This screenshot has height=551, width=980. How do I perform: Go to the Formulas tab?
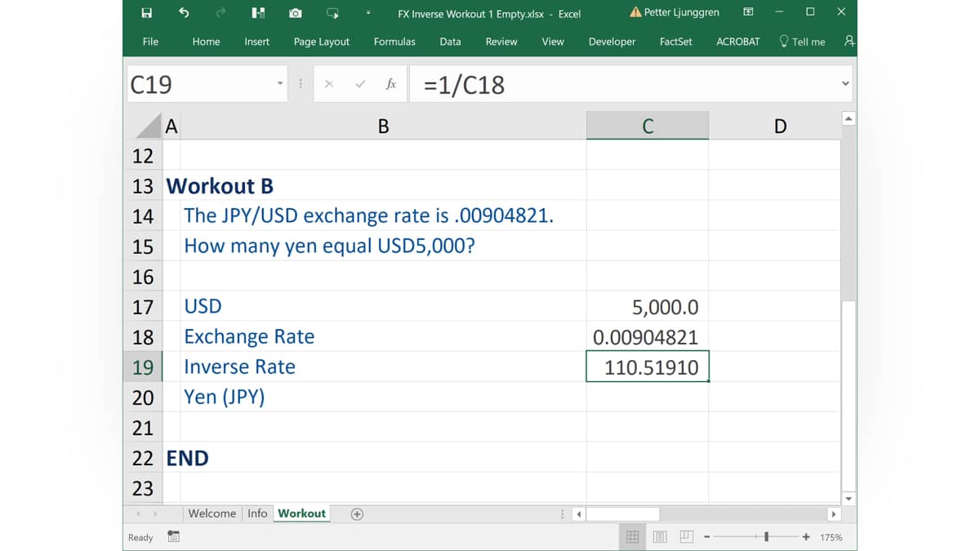coord(394,42)
